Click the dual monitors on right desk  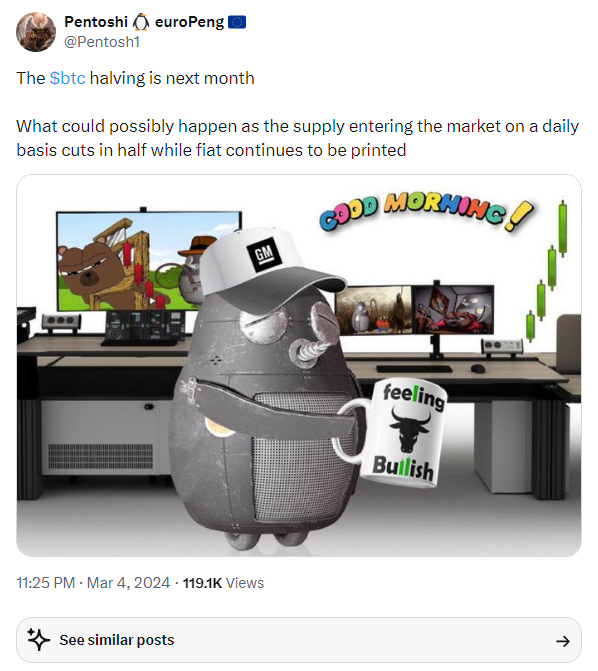coord(414,310)
